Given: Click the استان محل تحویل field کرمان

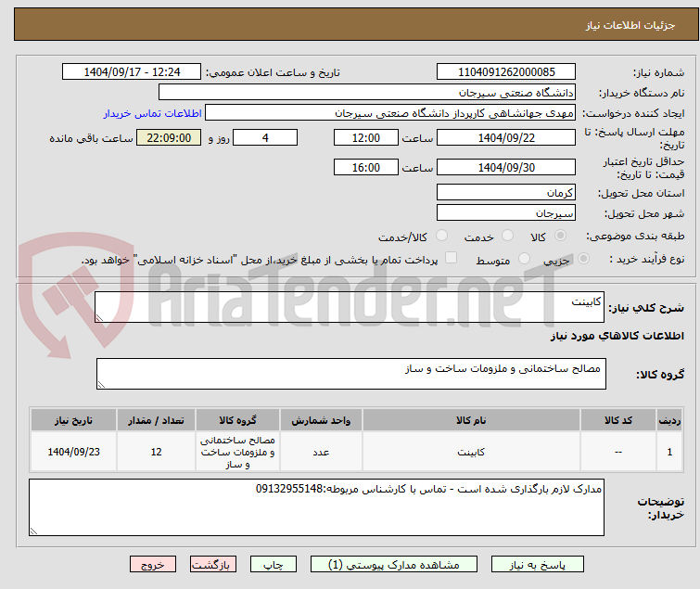Looking at the screenshot, I should point(506,192).
